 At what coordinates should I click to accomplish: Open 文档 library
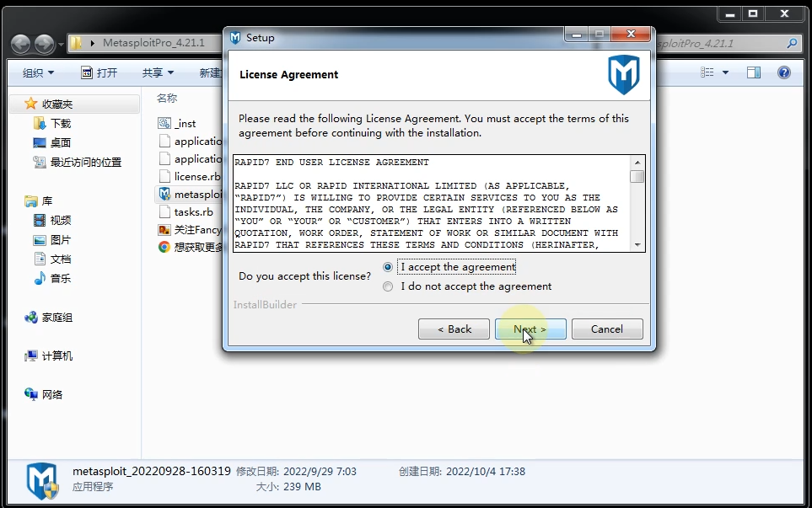pyautogui.click(x=61, y=259)
